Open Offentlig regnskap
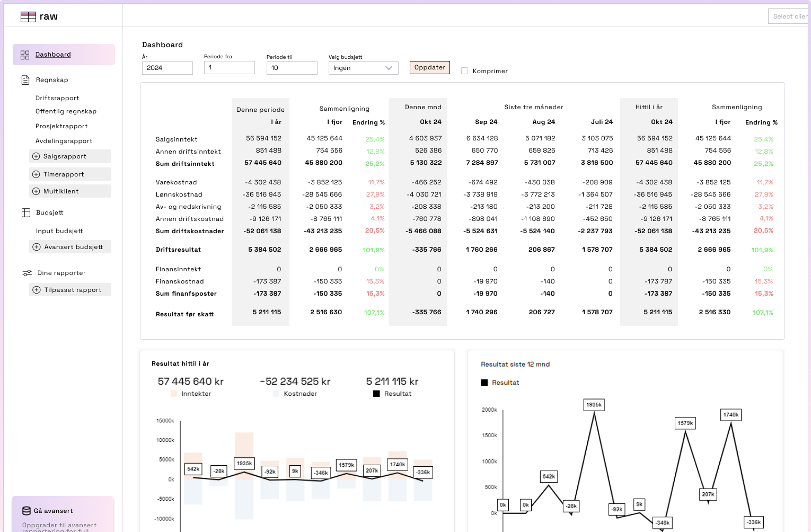 tap(66, 111)
